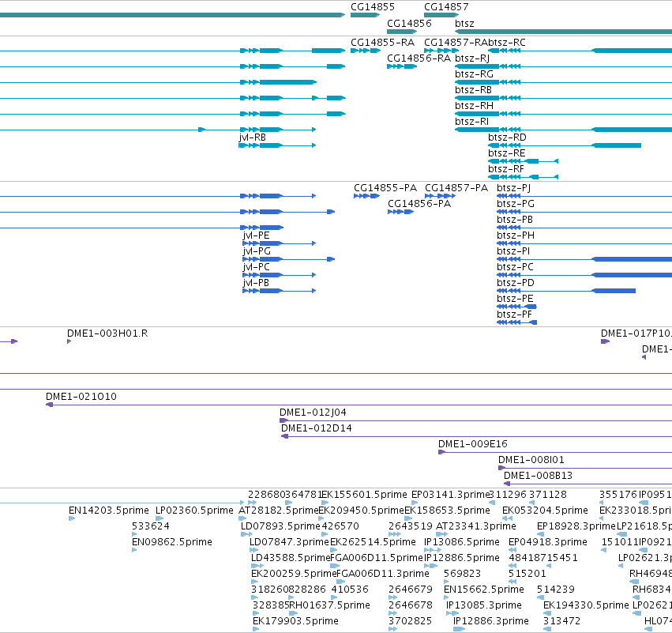This screenshot has width=672, height=633.
Task: Open the EK200259.5prime EST label
Action: pyautogui.click(x=294, y=574)
